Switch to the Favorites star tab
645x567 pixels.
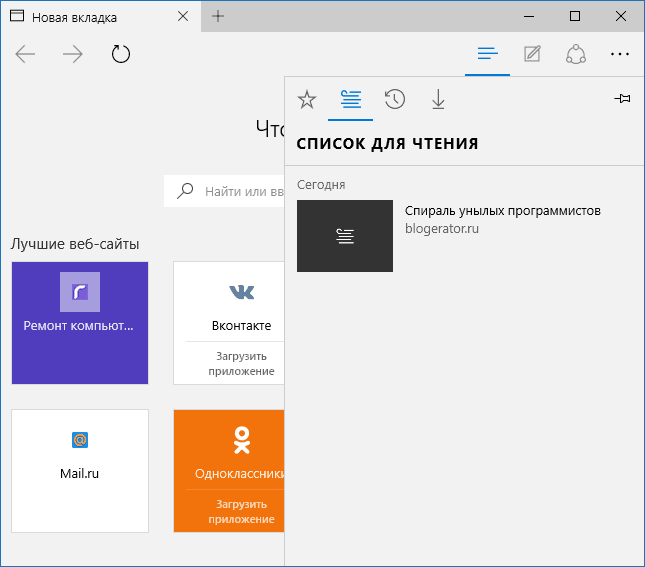(307, 100)
